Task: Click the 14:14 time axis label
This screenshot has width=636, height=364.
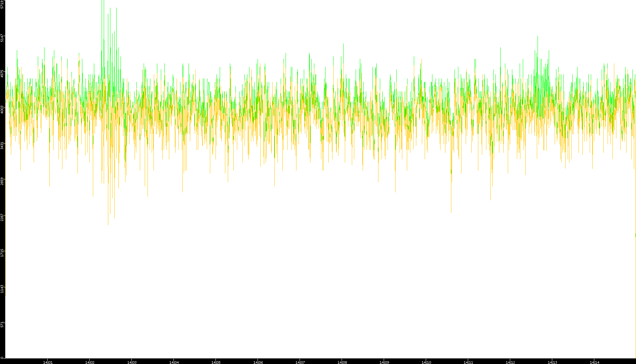Action: point(594,362)
